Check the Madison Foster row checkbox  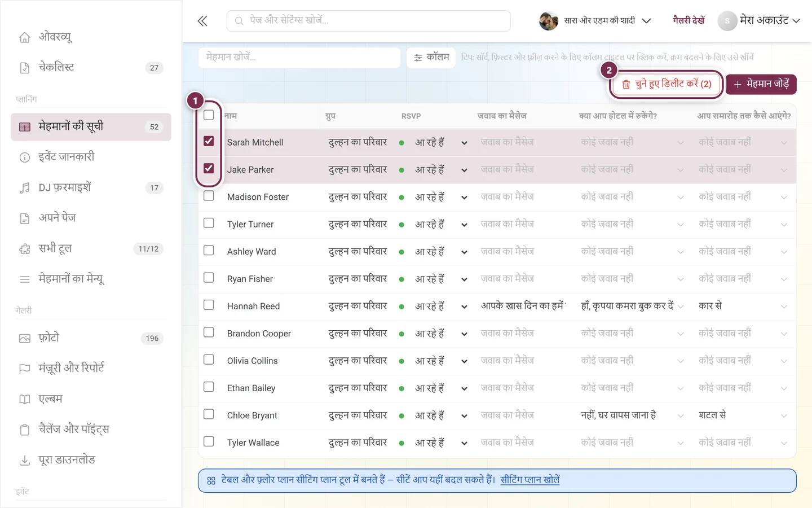[209, 196]
